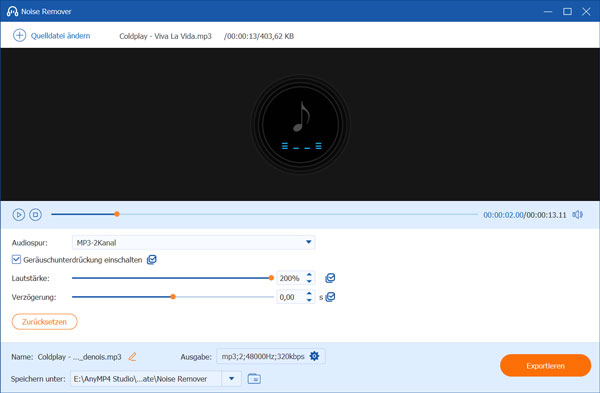This screenshot has height=393, width=600.
Task: Expand the Audiospur MP3-2Kanal dropdown
Action: coord(194,242)
